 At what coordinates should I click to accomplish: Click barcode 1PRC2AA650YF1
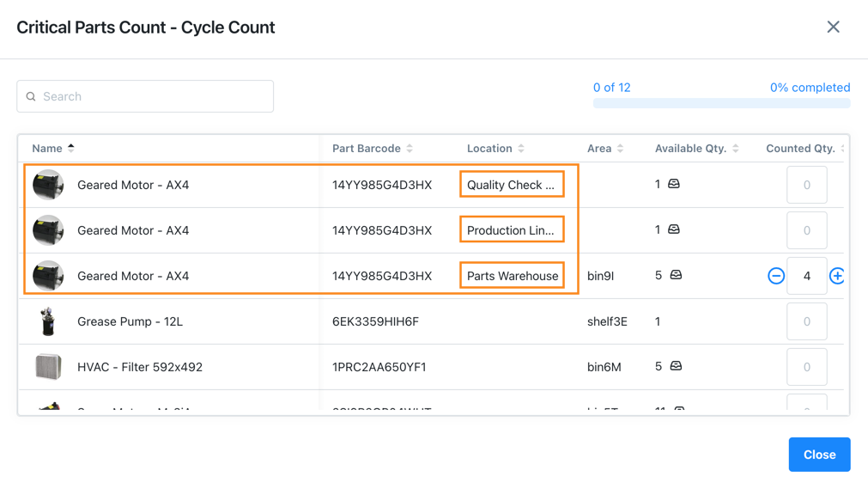tap(379, 367)
